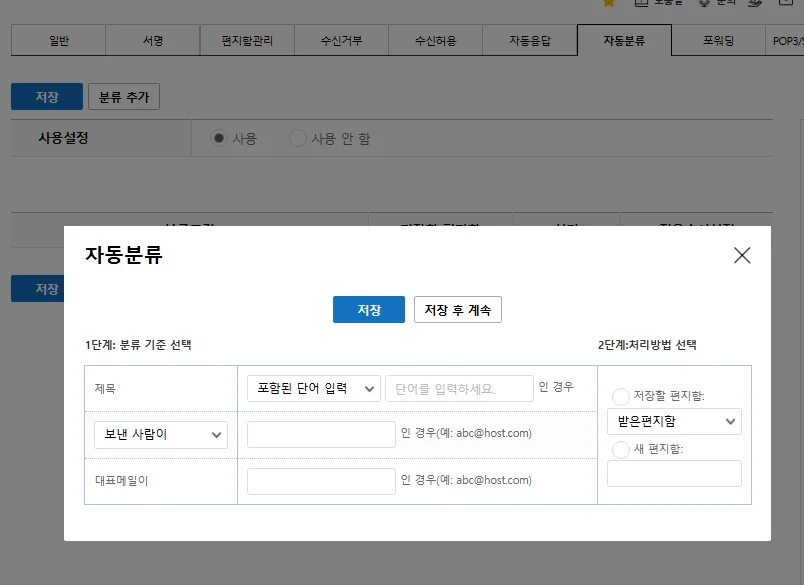Image resolution: width=804 pixels, height=585 pixels.
Task: Open the 서명 tab
Action: click(153, 41)
